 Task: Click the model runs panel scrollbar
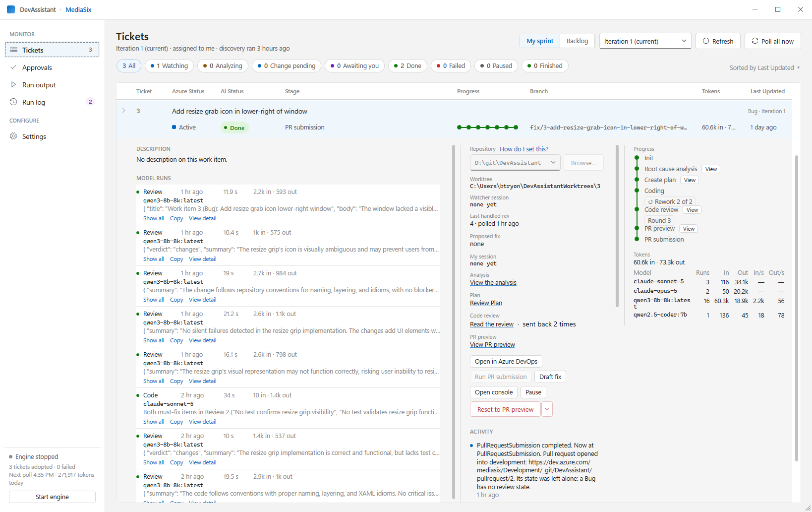pyautogui.click(x=454, y=321)
